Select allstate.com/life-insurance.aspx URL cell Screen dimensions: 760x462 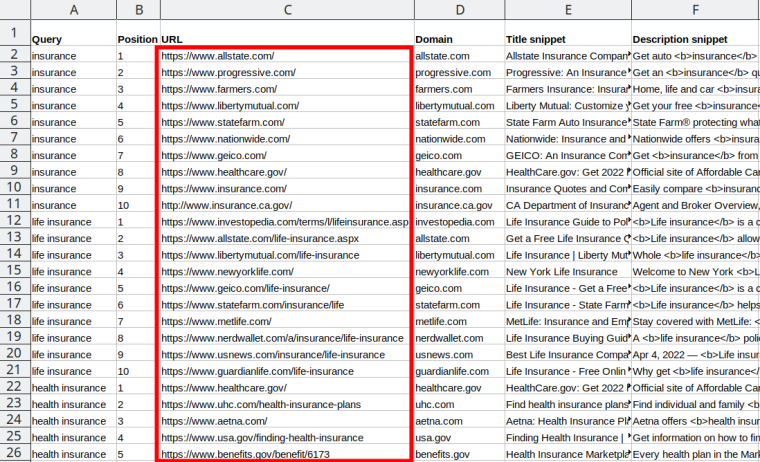coord(287,238)
